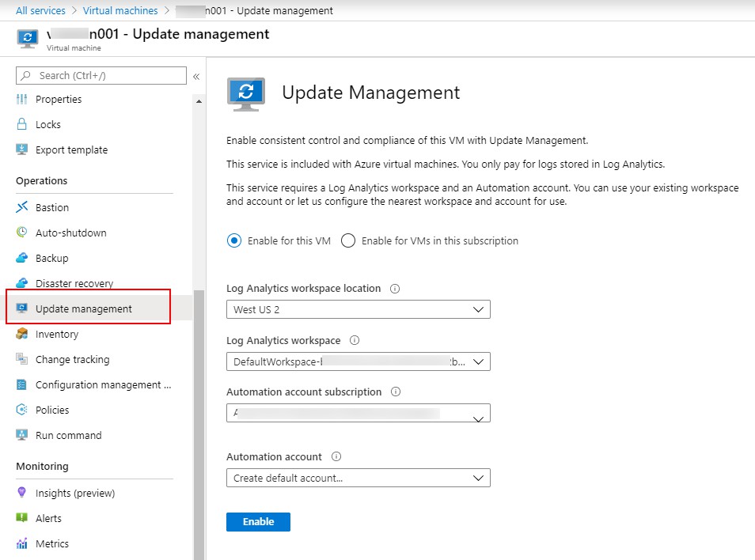
Task: Click the Auto-shutdown clock icon
Action: [21, 233]
